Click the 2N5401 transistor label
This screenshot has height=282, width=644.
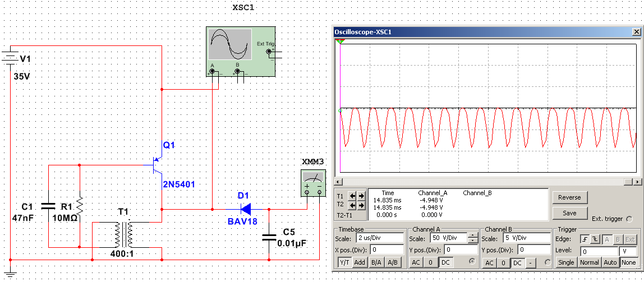point(179,184)
